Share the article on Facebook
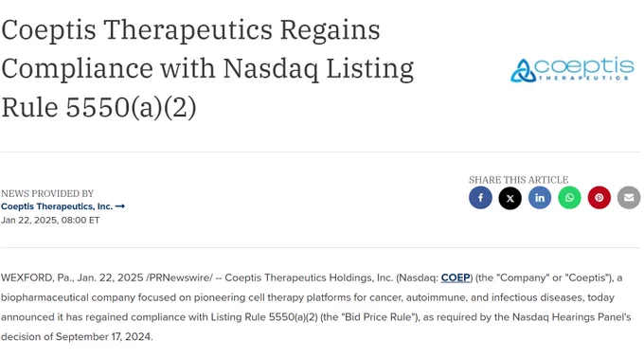This screenshot has width=644, height=358. point(480,198)
